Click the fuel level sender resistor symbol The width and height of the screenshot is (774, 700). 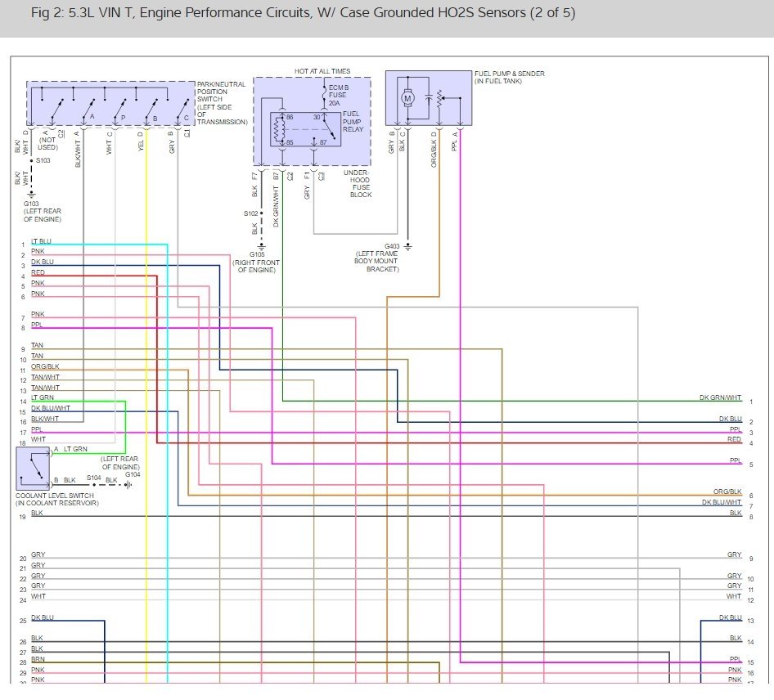(441, 100)
